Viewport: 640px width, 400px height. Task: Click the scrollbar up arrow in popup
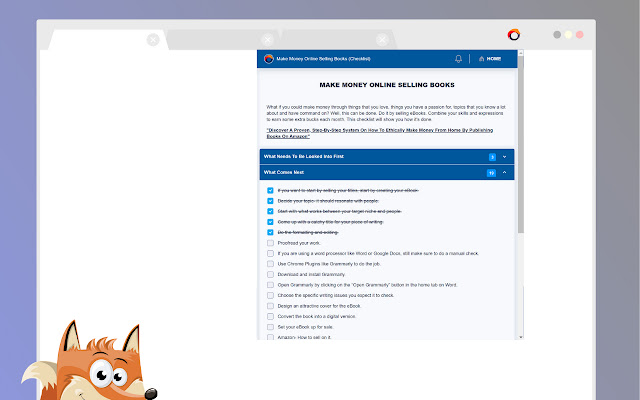coord(520,53)
